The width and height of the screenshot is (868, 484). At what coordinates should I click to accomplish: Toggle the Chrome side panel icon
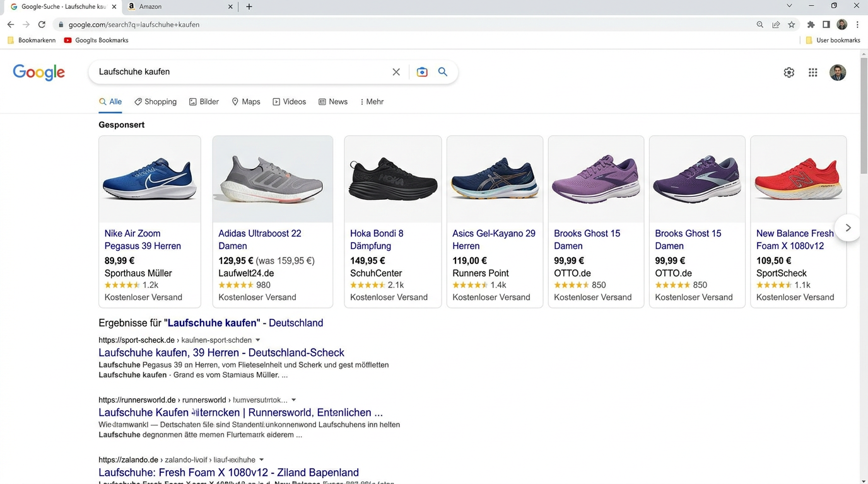click(826, 25)
